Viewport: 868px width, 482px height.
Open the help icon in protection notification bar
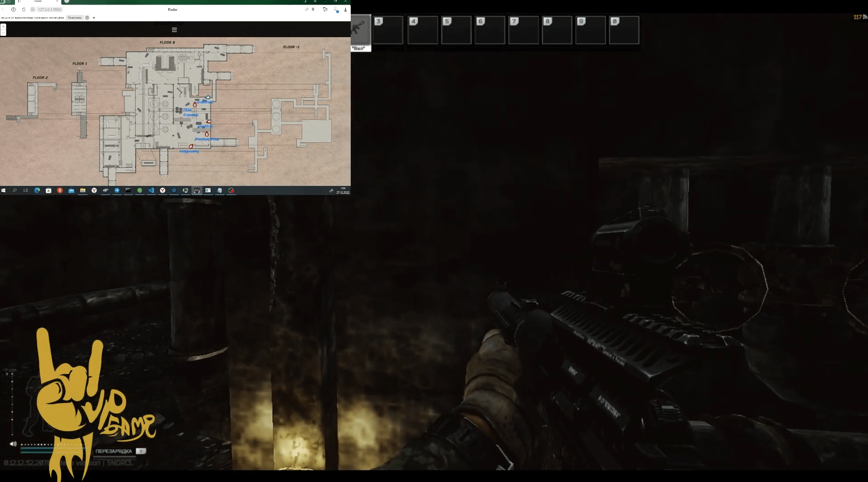click(87, 18)
